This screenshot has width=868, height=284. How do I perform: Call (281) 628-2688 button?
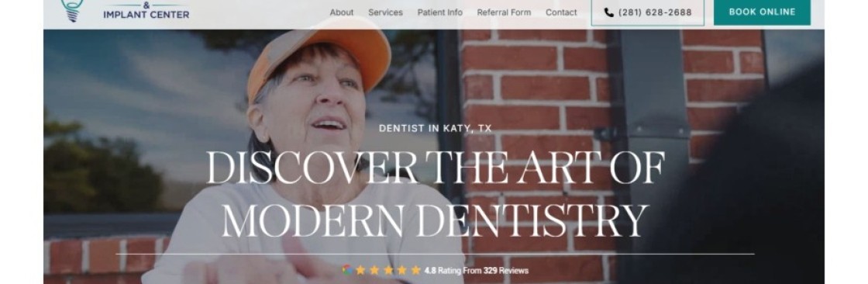point(648,12)
